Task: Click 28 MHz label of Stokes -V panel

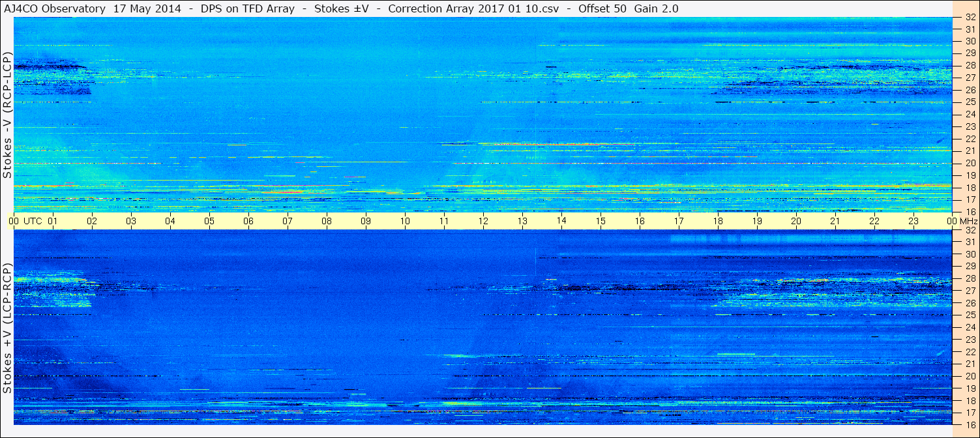Action: coord(970,66)
